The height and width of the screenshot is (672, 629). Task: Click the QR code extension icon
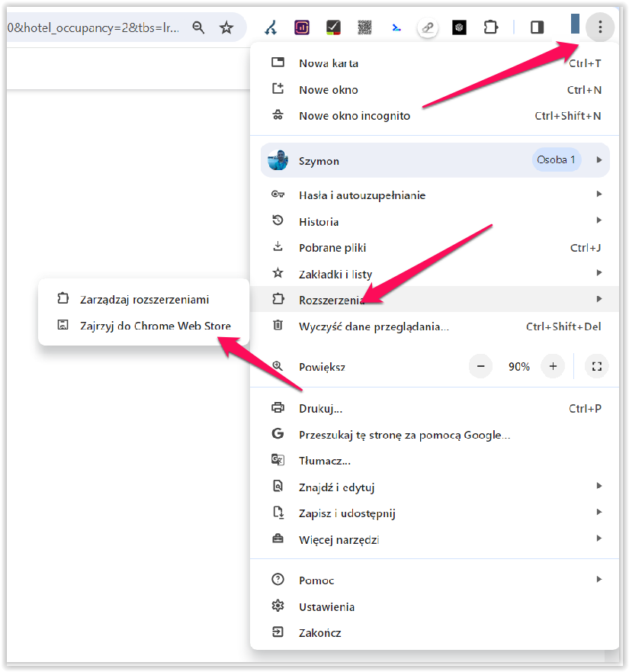click(x=364, y=27)
